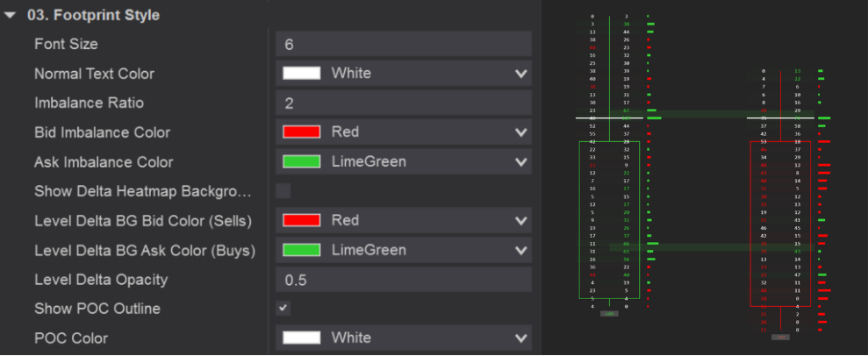Uncheck the Show POC Outline checkbox
This screenshot has width=868, height=356.
(283, 309)
